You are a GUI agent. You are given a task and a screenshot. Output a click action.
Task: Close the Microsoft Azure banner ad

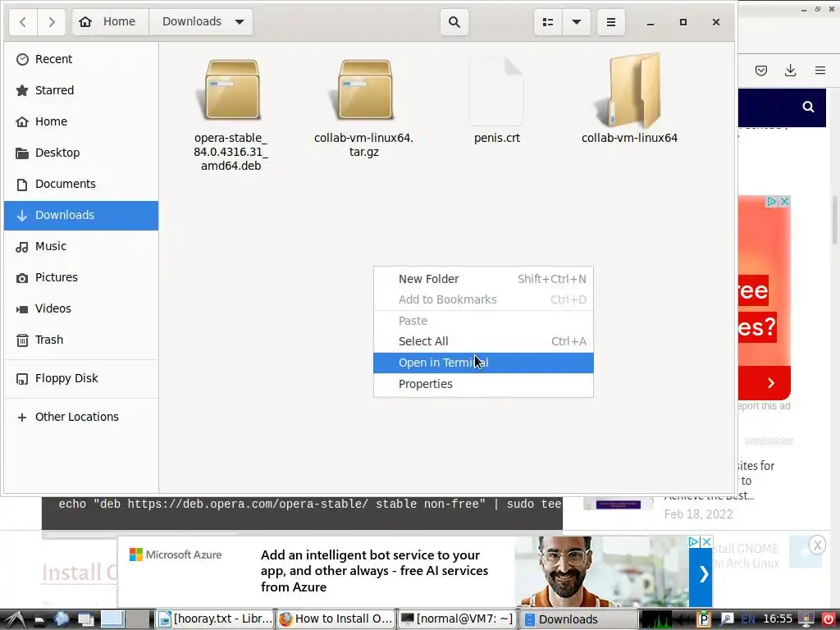(x=706, y=541)
